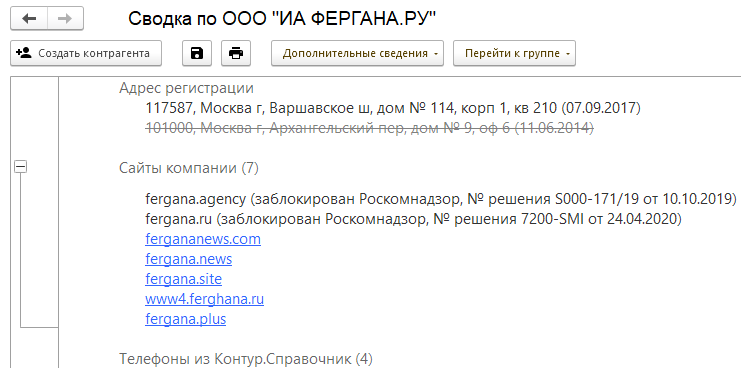Select the blocked fergana.agency entry
This screenshot has height=368, width=741.
(441, 199)
